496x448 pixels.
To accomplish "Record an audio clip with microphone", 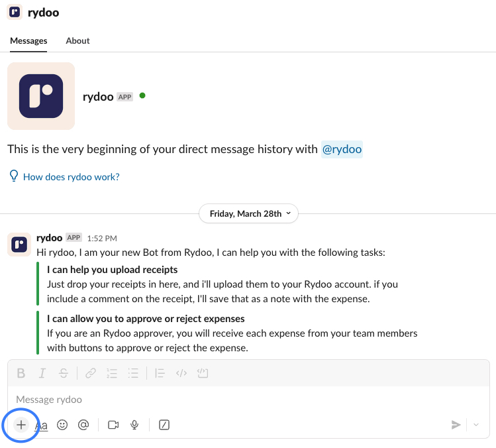I will click(x=134, y=425).
